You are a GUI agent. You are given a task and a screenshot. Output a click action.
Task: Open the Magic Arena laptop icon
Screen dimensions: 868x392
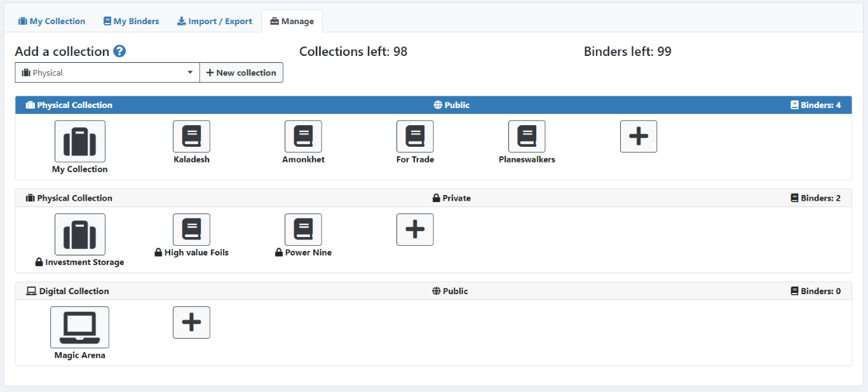80,327
